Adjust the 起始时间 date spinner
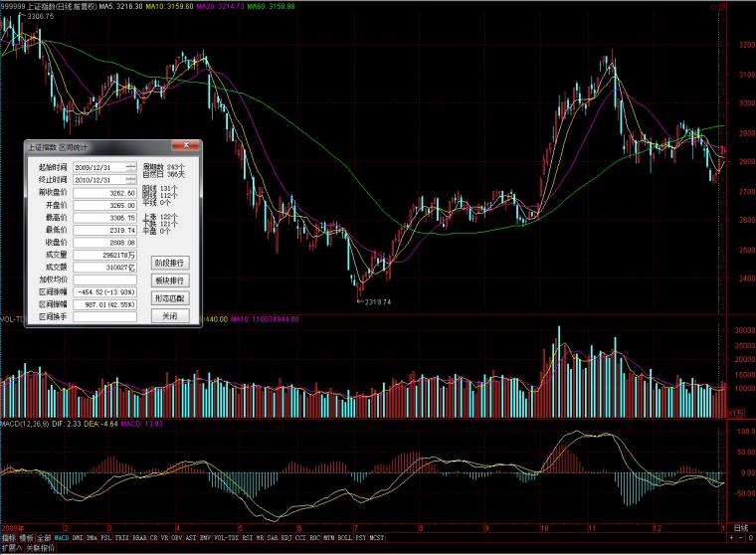 (130, 167)
